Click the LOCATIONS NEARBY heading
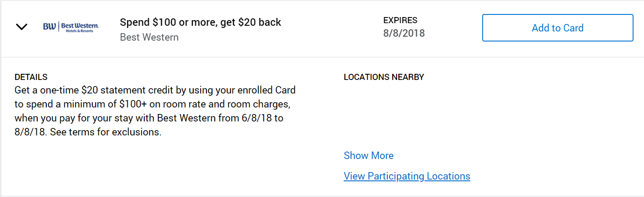The image size is (644, 197). point(384,77)
